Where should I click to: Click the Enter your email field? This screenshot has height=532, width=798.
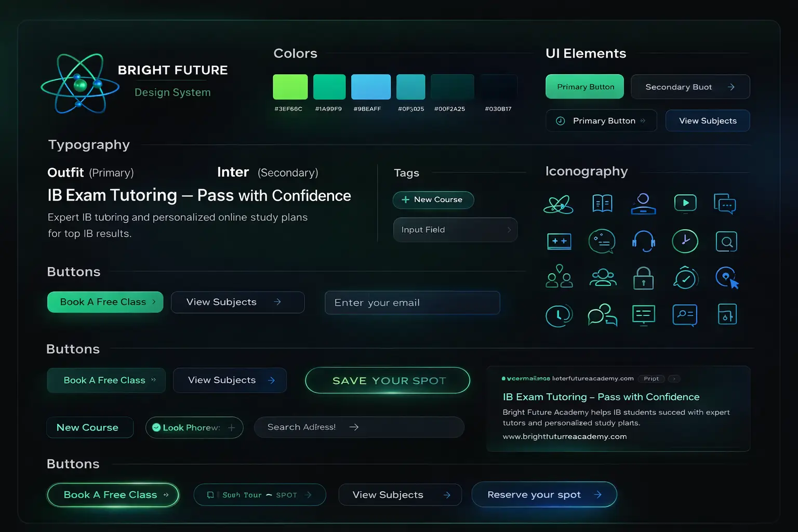(x=412, y=303)
